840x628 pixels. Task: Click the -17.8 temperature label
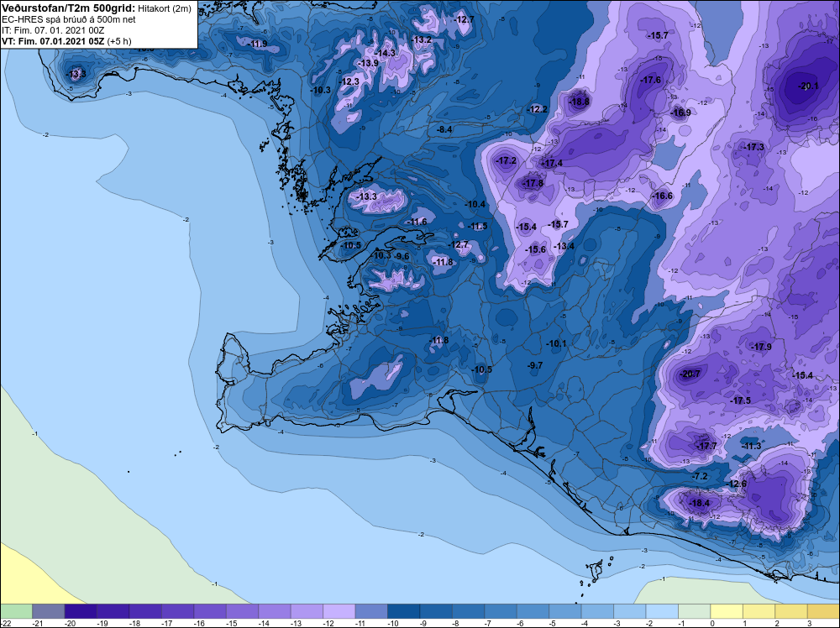coord(533,183)
